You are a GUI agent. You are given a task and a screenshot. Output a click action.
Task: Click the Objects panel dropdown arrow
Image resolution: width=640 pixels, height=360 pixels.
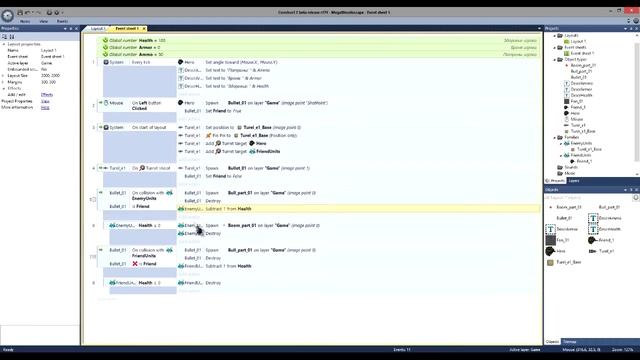click(625, 190)
